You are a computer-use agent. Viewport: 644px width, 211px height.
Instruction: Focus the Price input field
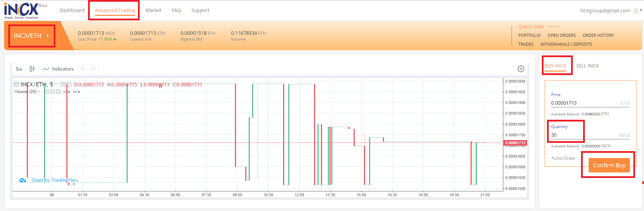click(x=590, y=103)
